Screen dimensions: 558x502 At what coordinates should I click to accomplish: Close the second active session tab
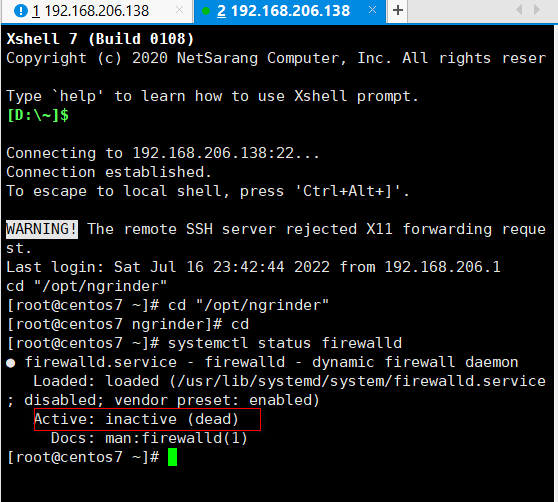(x=372, y=10)
